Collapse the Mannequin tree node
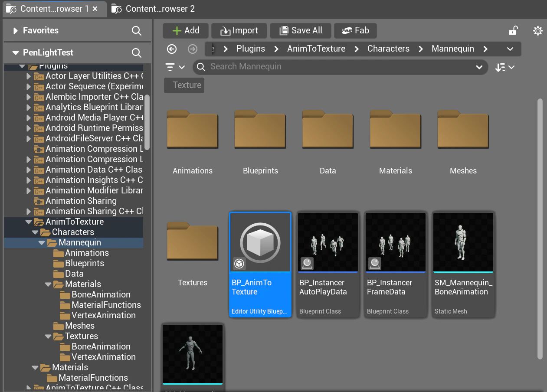 click(x=42, y=242)
